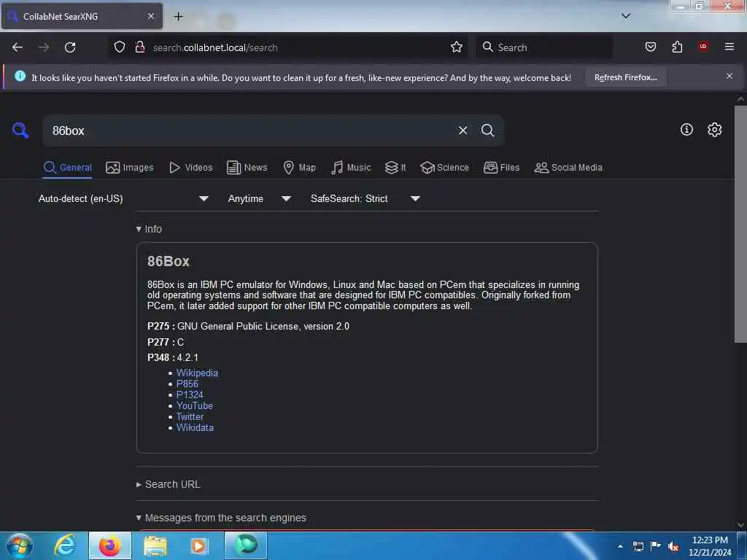Image resolution: width=747 pixels, height=560 pixels.
Task: Switch to the Social Media category tab
Action: (x=568, y=168)
